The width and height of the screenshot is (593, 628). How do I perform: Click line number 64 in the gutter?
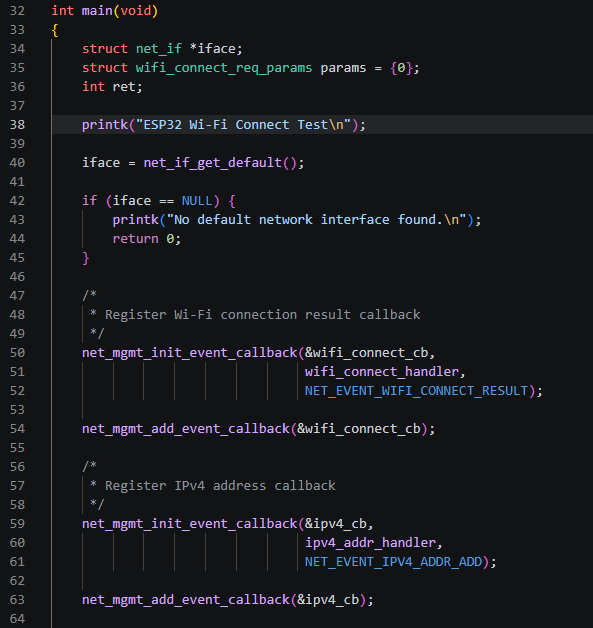tap(17, 619)
